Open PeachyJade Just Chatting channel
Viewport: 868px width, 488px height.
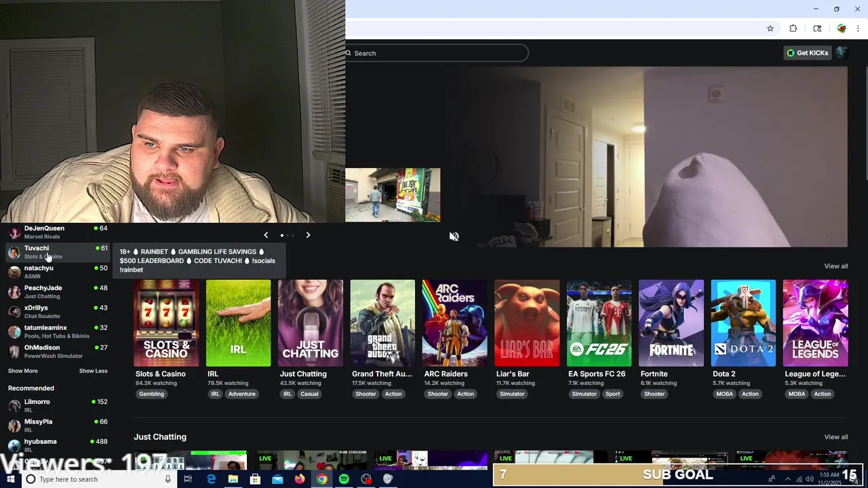coord(58,291)
